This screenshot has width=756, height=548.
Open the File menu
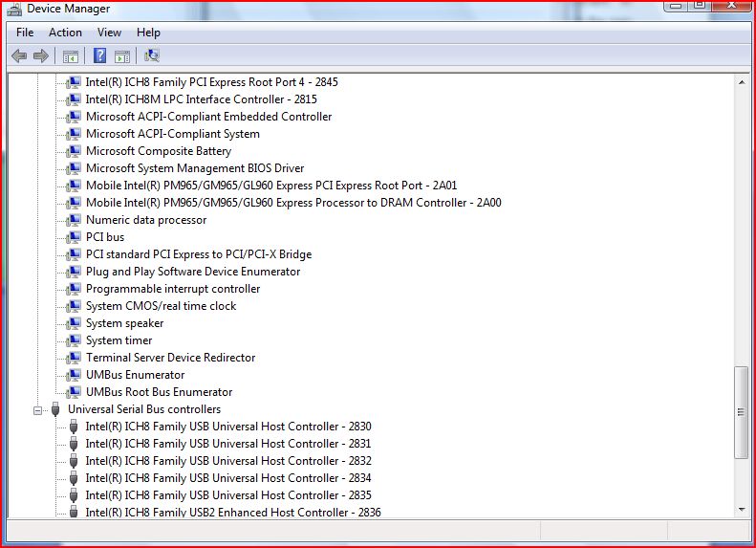tap(25, 33)
